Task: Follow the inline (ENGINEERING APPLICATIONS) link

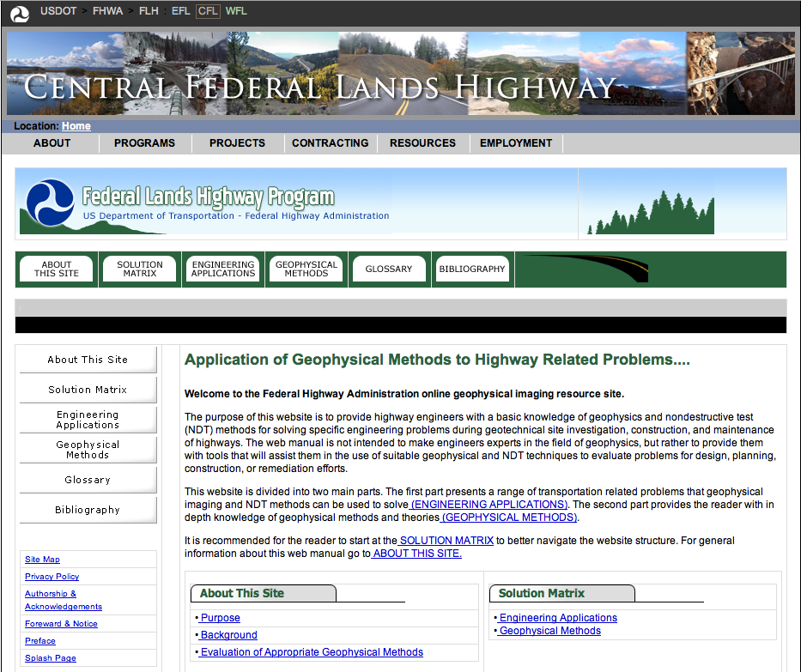Action: click(488, 505)
